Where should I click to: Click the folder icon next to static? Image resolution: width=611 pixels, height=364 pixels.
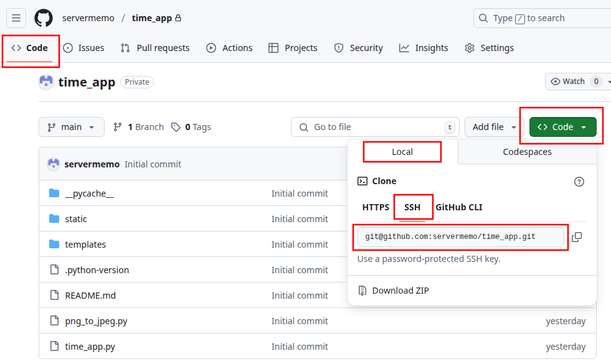tap(54, 218)
